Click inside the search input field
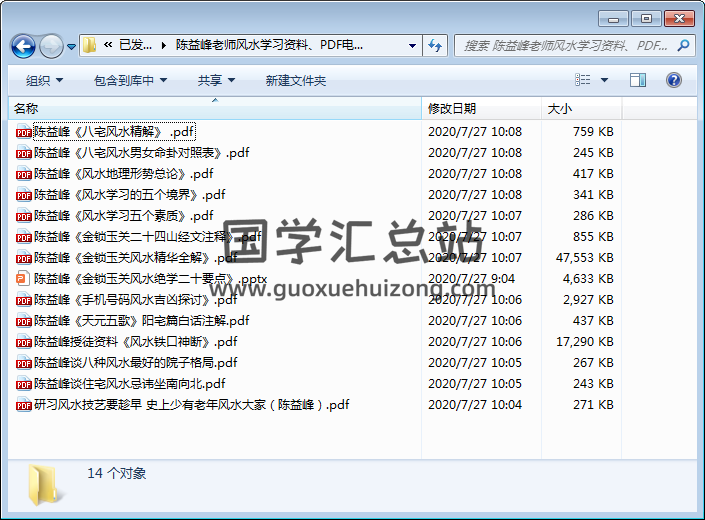This screenshot has height=520, width=705. (x=565, y=45)
